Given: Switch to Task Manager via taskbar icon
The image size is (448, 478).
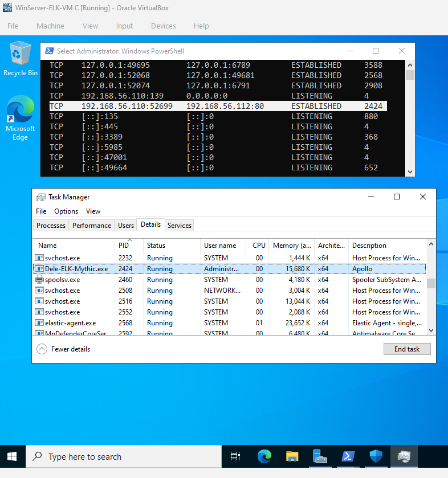Looking at the screenshot, I should 404,456.
